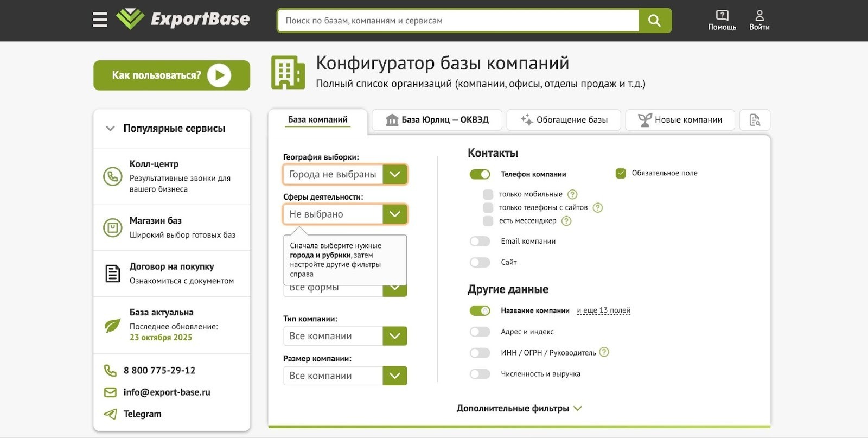
Task: Click the phone icon next to 8 800 number
Action: click(x=110, y=371)
